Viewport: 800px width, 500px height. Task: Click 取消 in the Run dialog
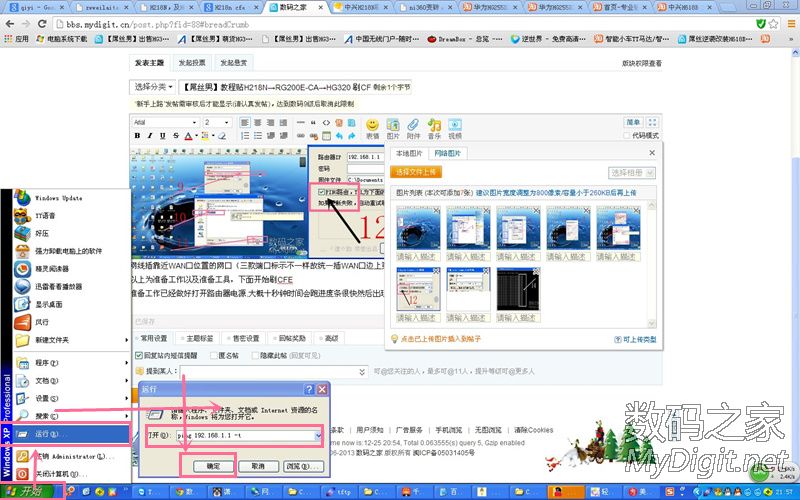[259, 466]
